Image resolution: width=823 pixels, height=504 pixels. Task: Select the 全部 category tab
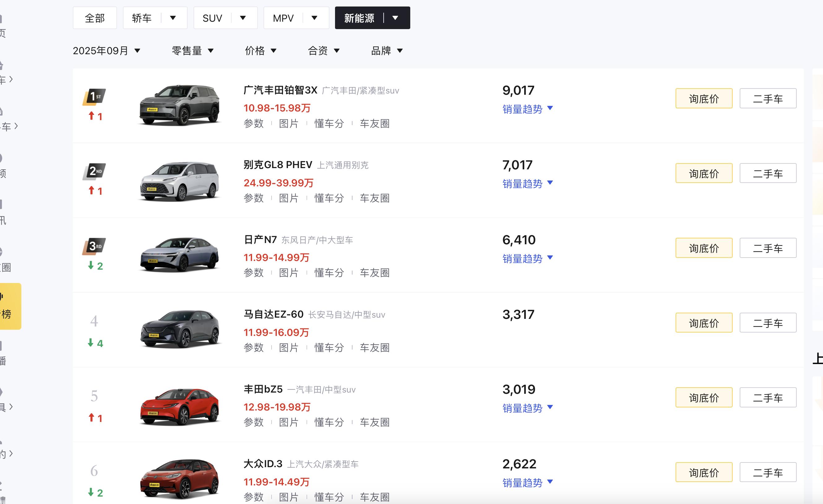[x=95, y=18]
